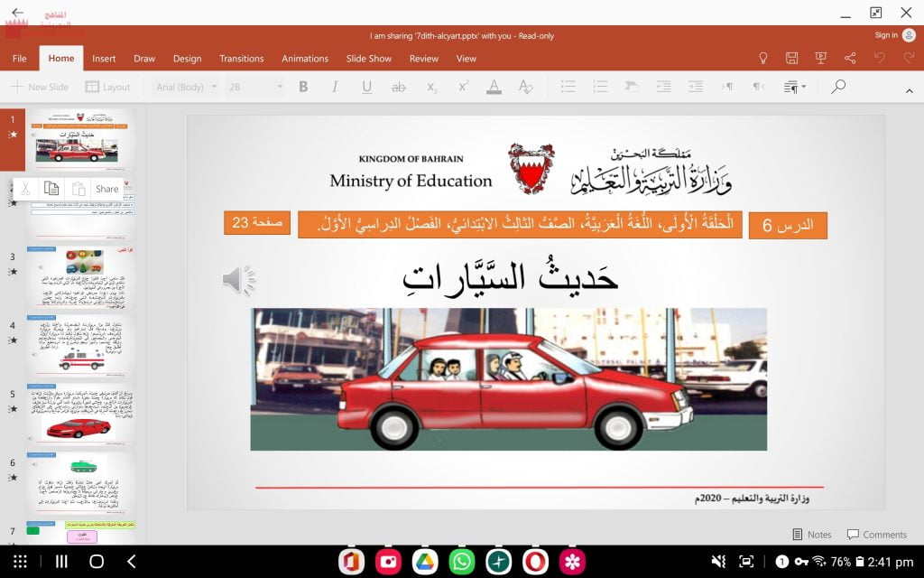Open the Slide Show tab
Viewport: 924px width, 578px height.
click(x=368, y=58)
